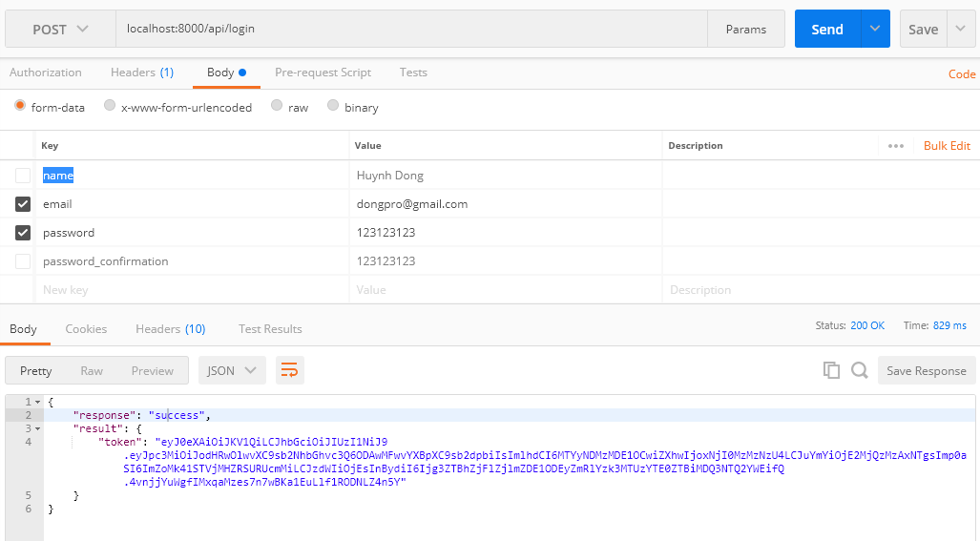This screenshot has height=541, width=980.
Task: Select the form-data radio button
Action: click(20, 106)
